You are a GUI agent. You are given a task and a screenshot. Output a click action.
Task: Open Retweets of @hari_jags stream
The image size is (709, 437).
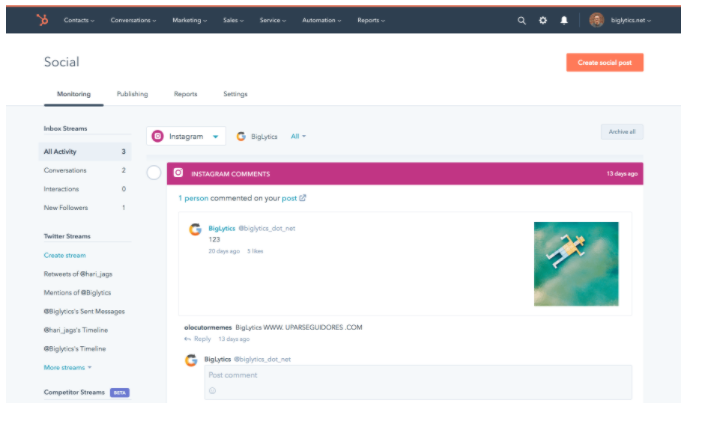pyautogui.click(x=78, y=274)
